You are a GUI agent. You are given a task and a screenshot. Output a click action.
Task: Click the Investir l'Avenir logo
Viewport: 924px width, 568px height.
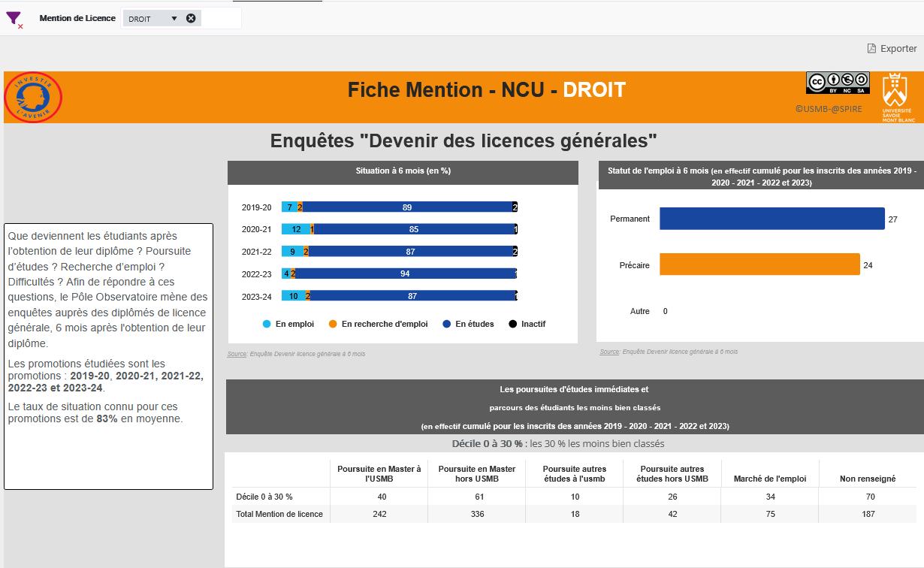click(x=33, y=97)
